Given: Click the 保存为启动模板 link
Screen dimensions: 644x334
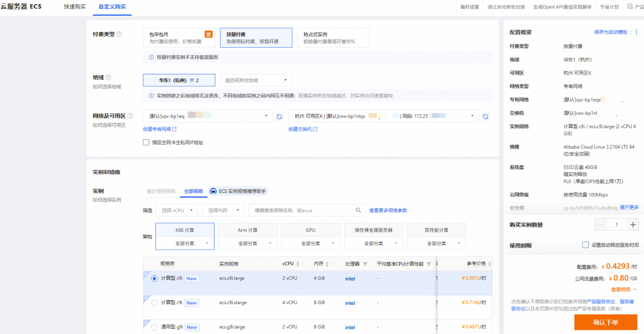Looking at the screenshot, I should click(x=611, y=32).
